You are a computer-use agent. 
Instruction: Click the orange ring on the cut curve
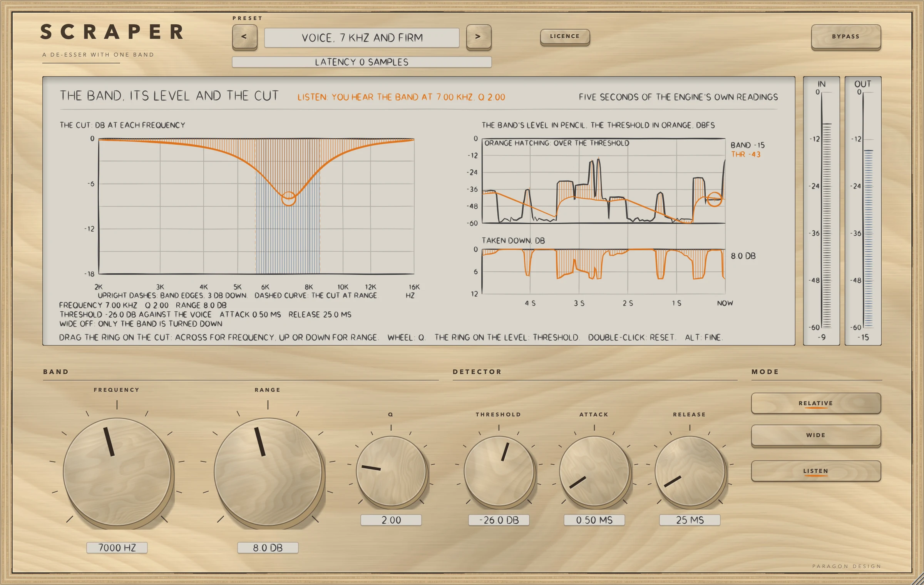(289, 199)
